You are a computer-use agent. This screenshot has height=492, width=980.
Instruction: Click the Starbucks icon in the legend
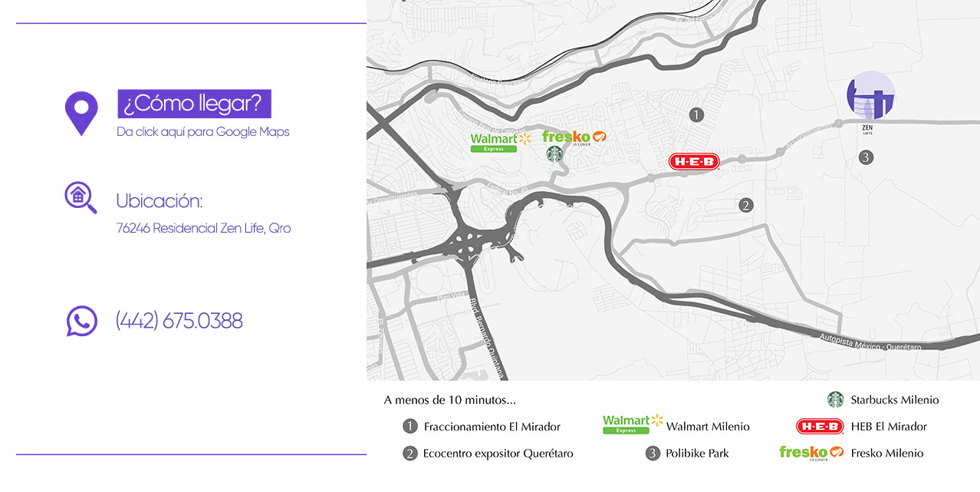tap(835, 400)
